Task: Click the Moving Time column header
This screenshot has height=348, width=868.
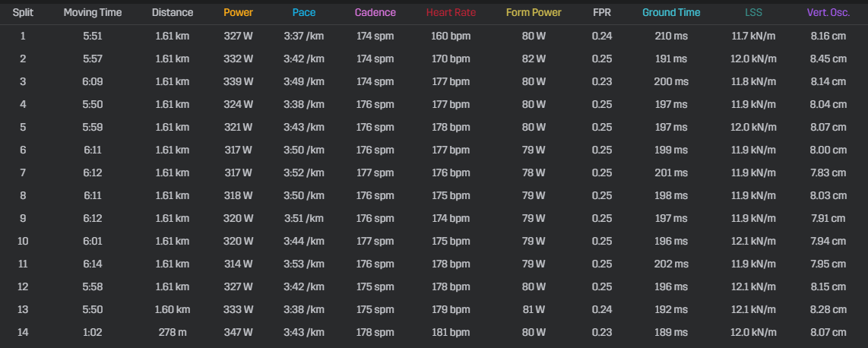Action: pyautogui.click(x=93, y=13)
